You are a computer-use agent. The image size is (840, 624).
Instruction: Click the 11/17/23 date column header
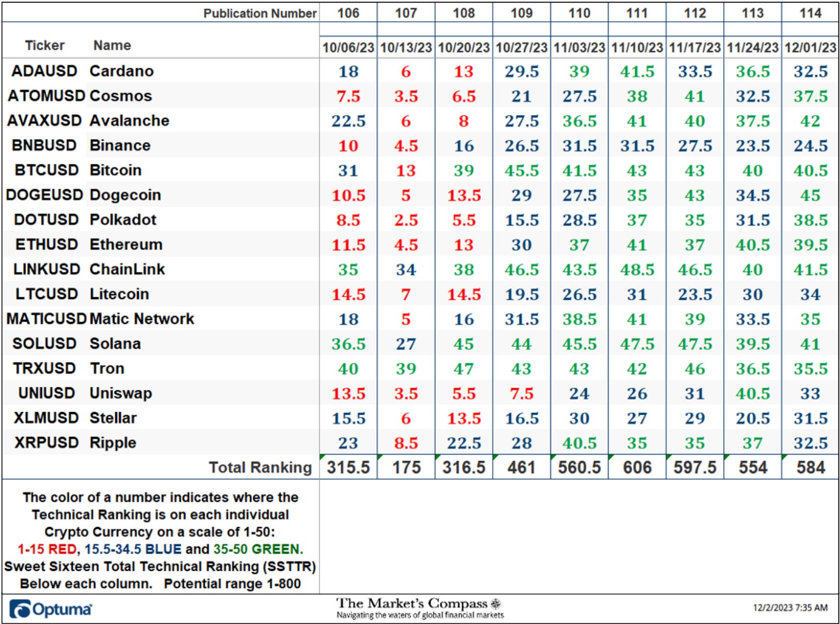695,48
